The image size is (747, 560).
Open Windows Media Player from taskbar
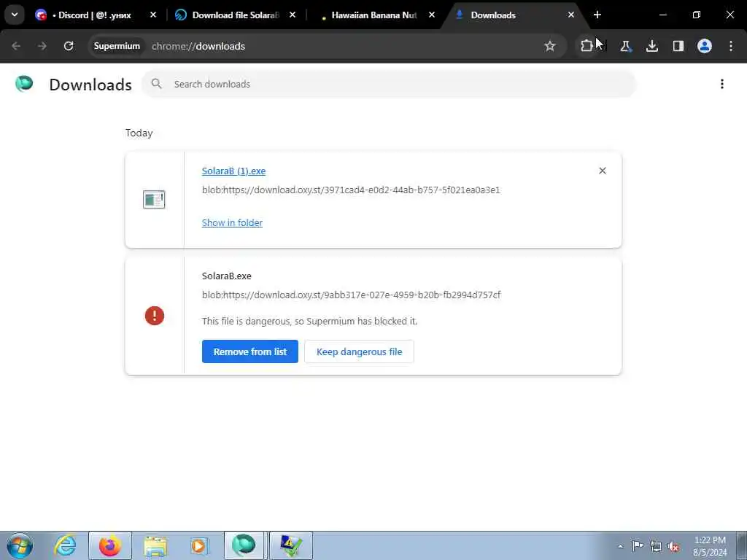(x=200, y=545)
